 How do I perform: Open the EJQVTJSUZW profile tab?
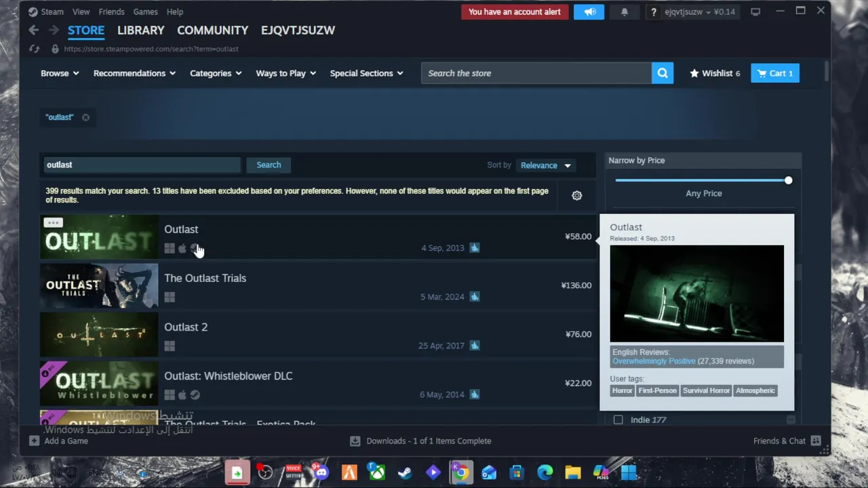[298, 30]
